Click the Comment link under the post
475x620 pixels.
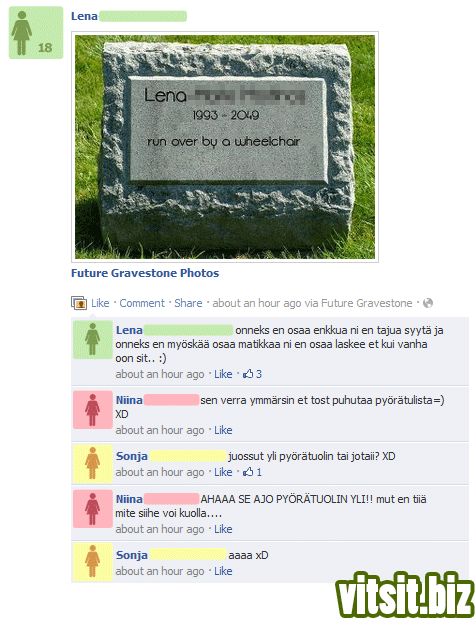142,303
